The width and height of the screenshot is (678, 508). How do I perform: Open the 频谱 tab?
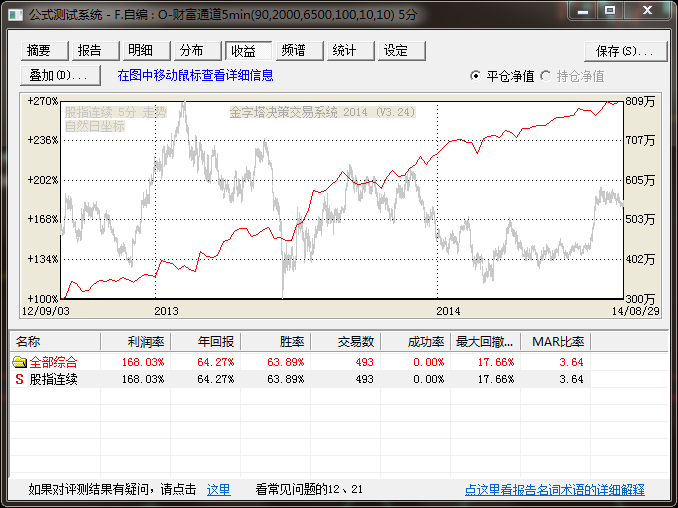294,51
